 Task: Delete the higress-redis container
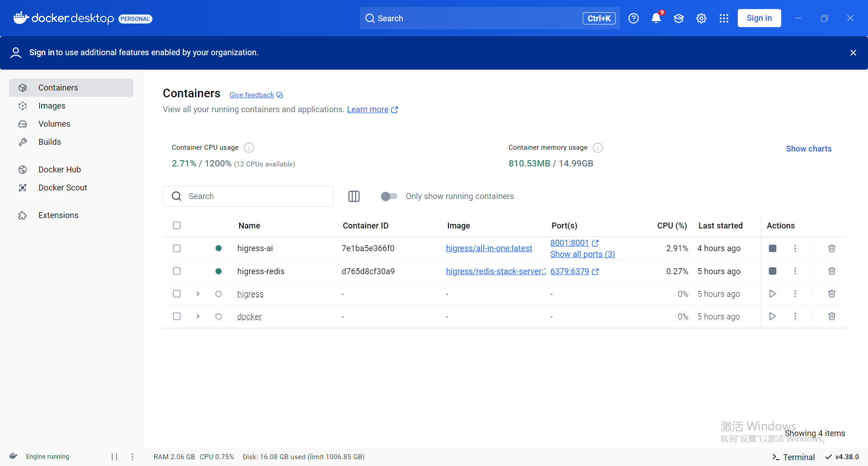coord(831,271)
